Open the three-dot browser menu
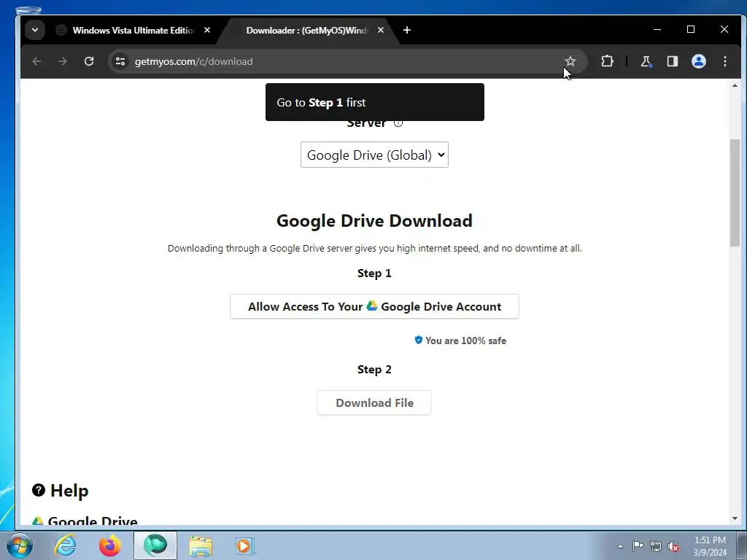Image resolution: width=747 pixels, height=560 pixels. tap(725, 61)
